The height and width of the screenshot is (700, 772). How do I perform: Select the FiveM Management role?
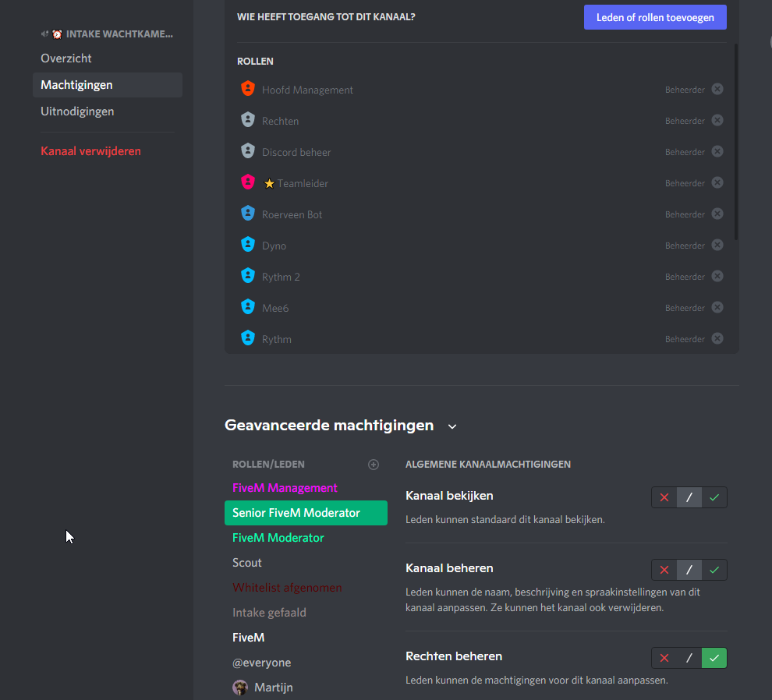(x=285, y=488)
